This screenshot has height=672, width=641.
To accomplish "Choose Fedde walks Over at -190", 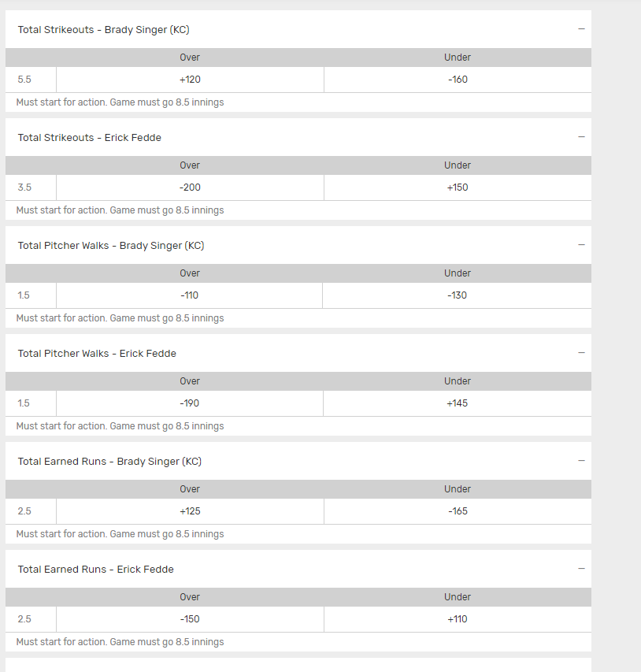I will (x=190, y=403).
